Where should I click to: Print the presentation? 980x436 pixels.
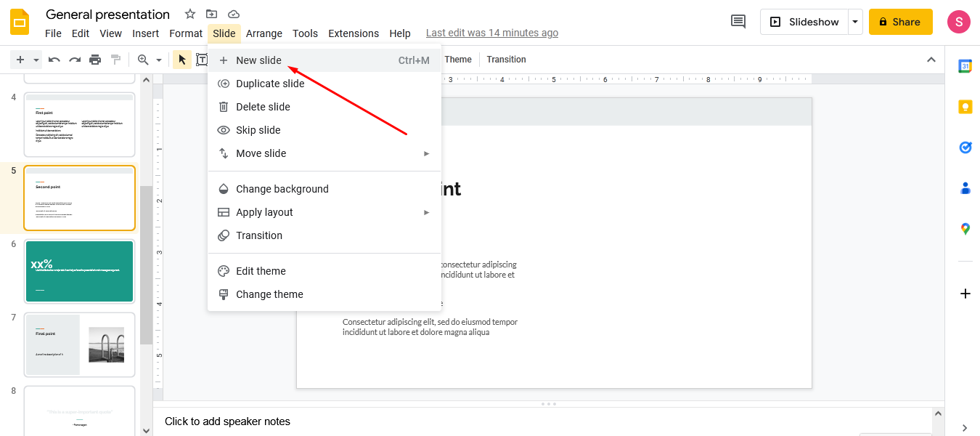click(95, 60)
